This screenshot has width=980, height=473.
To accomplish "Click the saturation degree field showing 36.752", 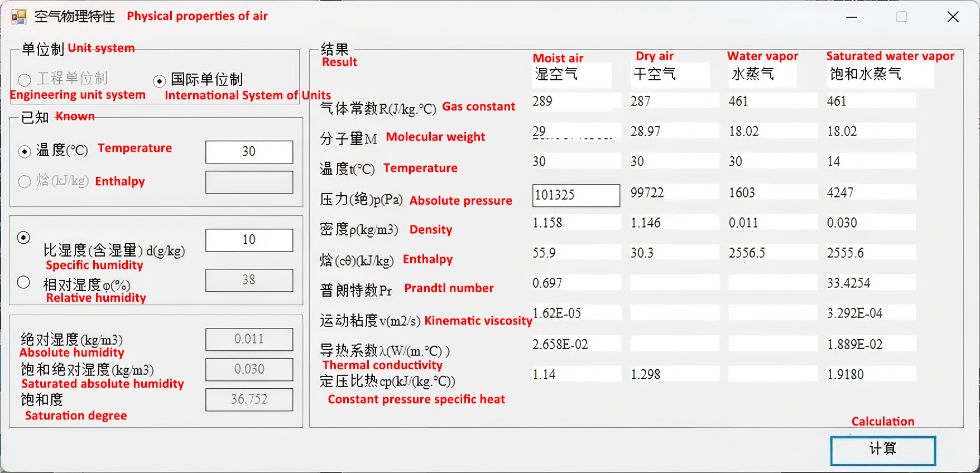I will [x=249, y=399].
